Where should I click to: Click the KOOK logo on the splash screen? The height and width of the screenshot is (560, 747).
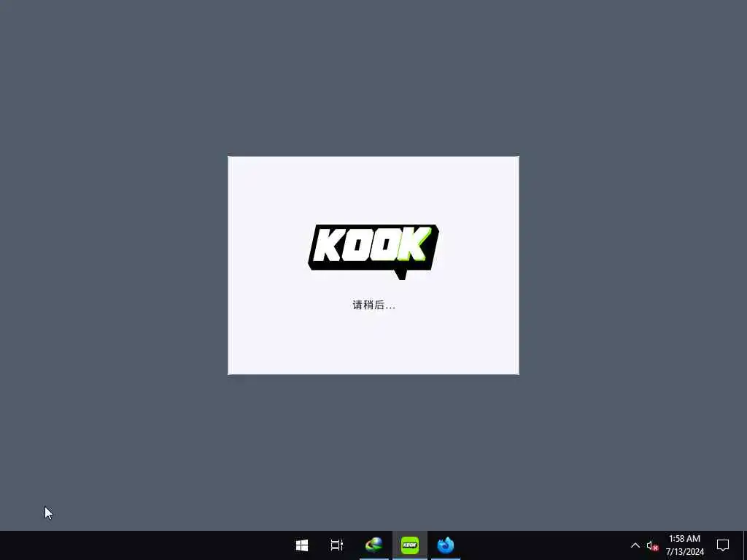[373, 252]
